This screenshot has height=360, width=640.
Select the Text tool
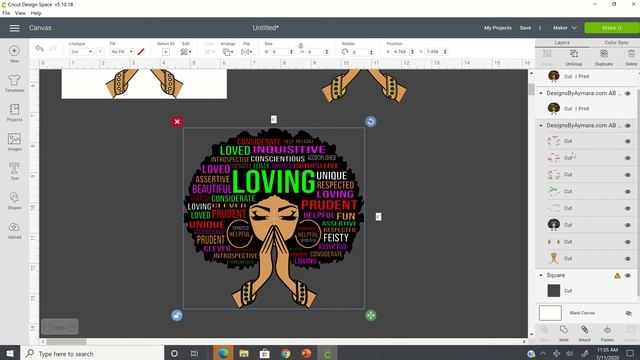pos(14,168)
